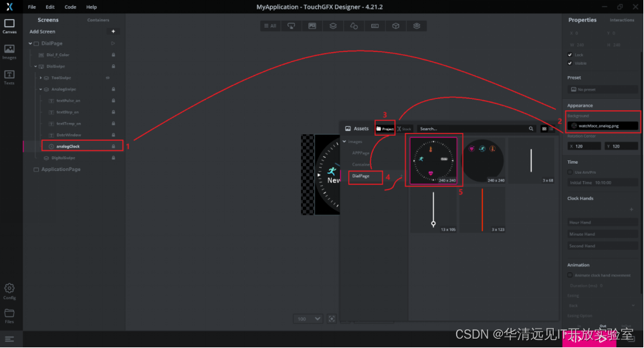Open the 3D cube miscellaneous widgets group
644x348 pixels.
396,26
